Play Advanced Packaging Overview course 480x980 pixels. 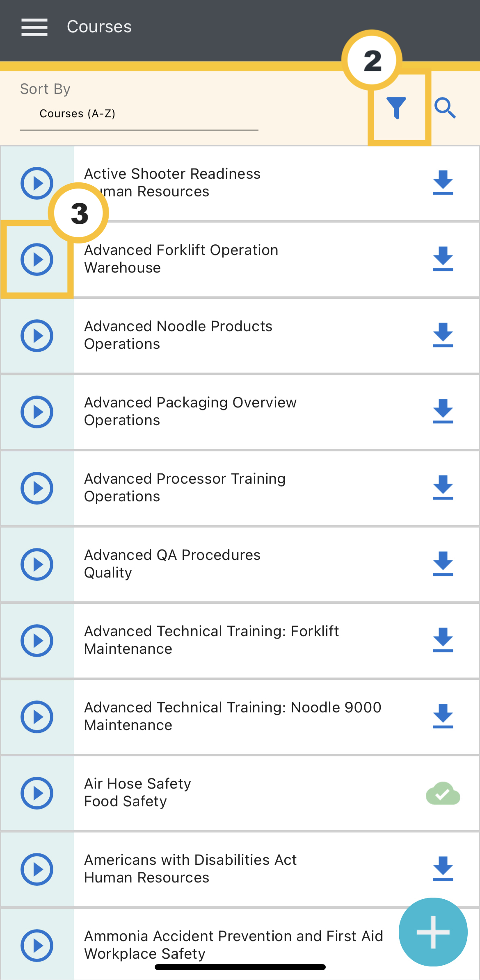pyautogui.click(x=37, y=412)
